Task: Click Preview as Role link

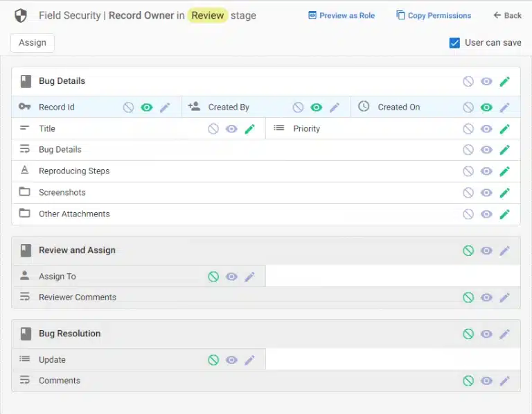Action: [342, 16]
